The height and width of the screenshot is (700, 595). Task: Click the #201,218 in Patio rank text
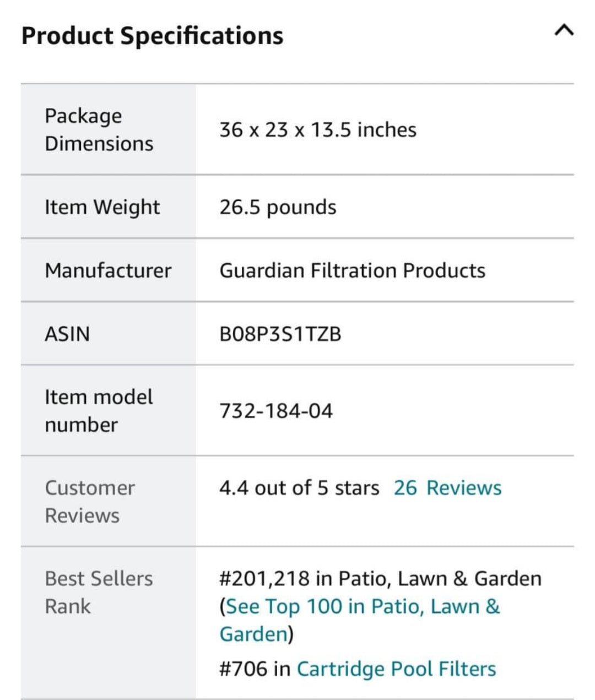point(380,579)
